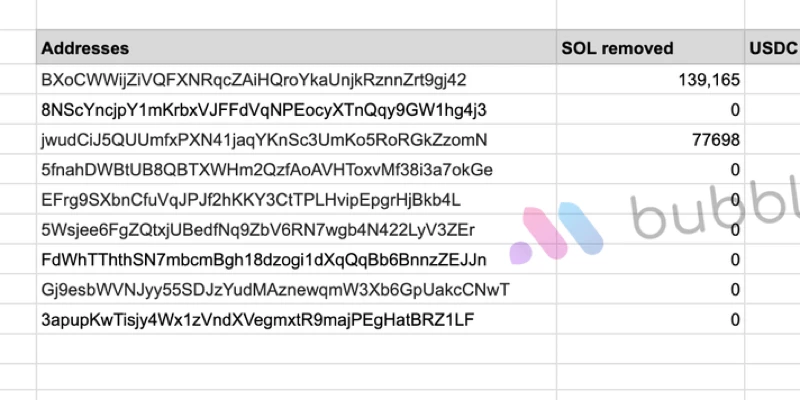Select the Addresses column header cell
Viewport: 800px width, 400px height.
click(x=296, y=47)
